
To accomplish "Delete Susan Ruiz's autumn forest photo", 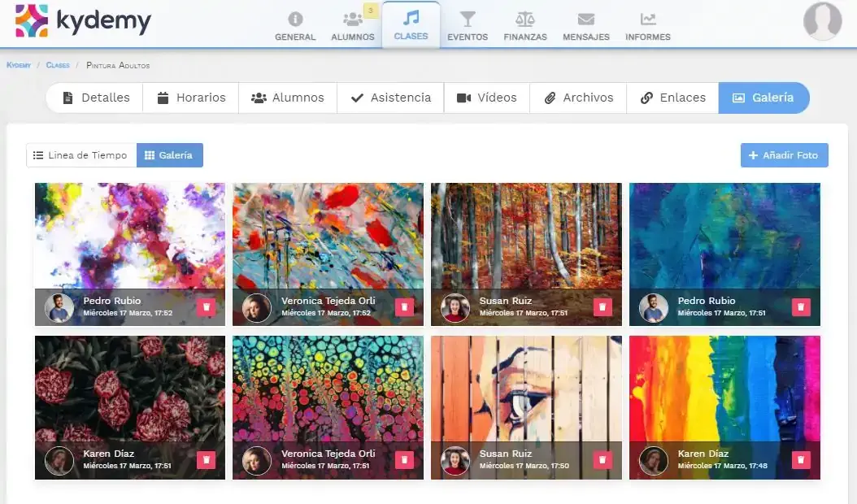I will point(603,306).
